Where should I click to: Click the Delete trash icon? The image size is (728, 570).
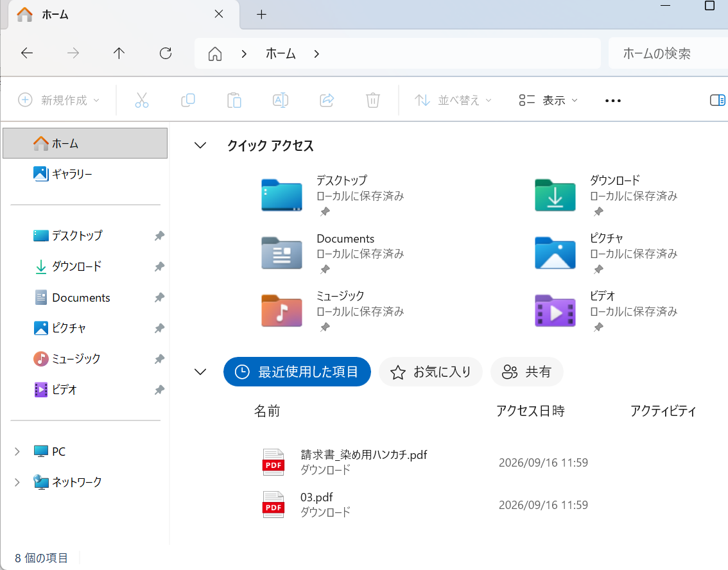click(373, 100)
